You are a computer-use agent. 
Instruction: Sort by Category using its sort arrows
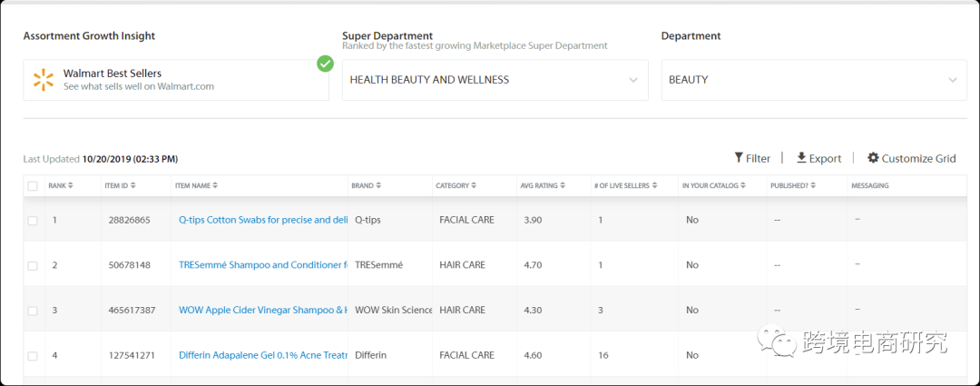(474, 186)
